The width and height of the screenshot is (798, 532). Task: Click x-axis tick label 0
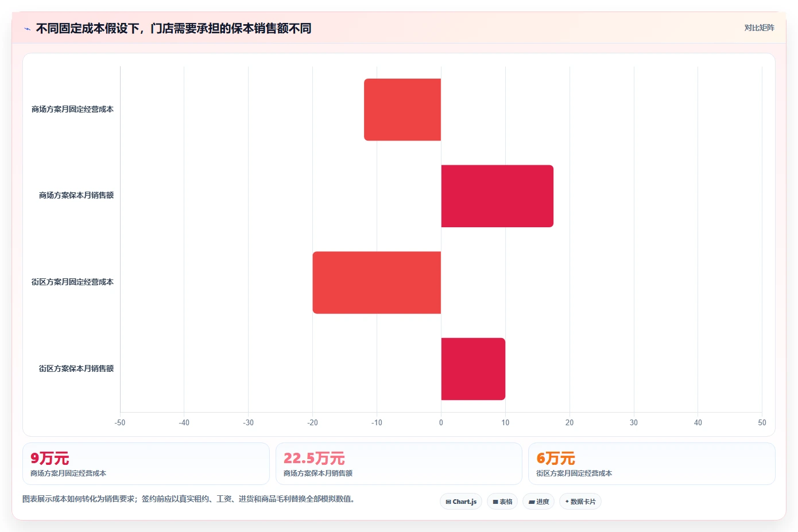pyautogui.click(x=441, y=422)
